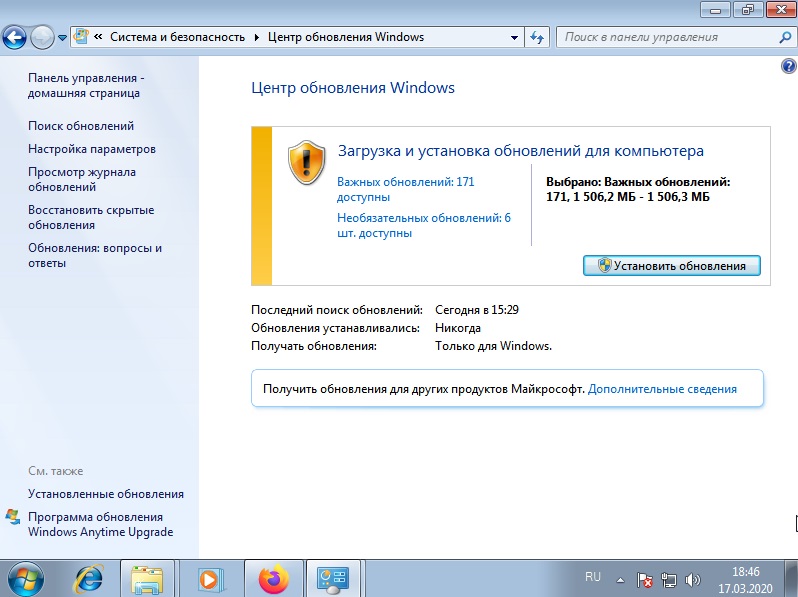Open recent pages dropdown beside navigation arrows
Image resolution: width=798 pixels, height=597 pixels.
[x=62, y=38]
